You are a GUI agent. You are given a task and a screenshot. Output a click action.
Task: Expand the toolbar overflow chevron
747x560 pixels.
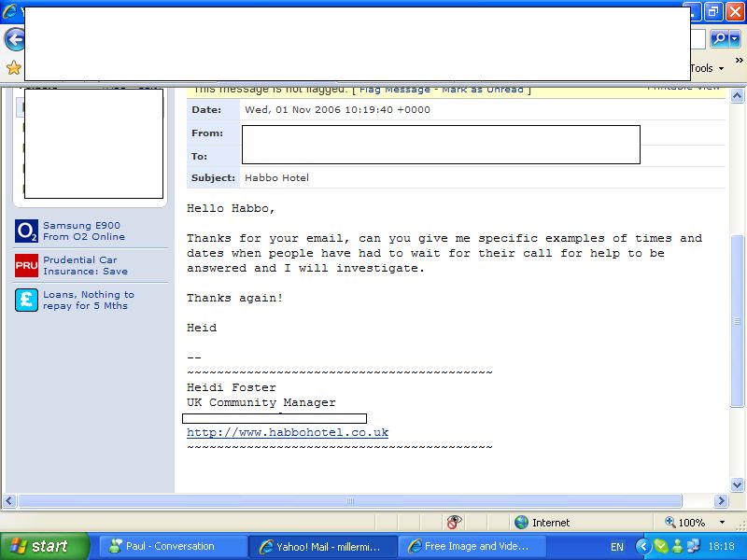(740, 62)
